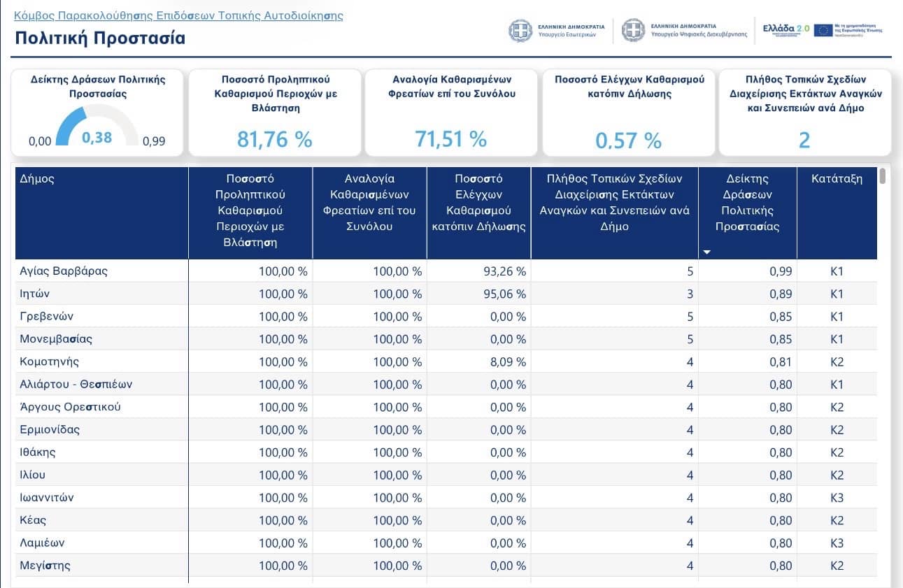
Task: Click the European Union flag logo
Action: coord(823,29)
